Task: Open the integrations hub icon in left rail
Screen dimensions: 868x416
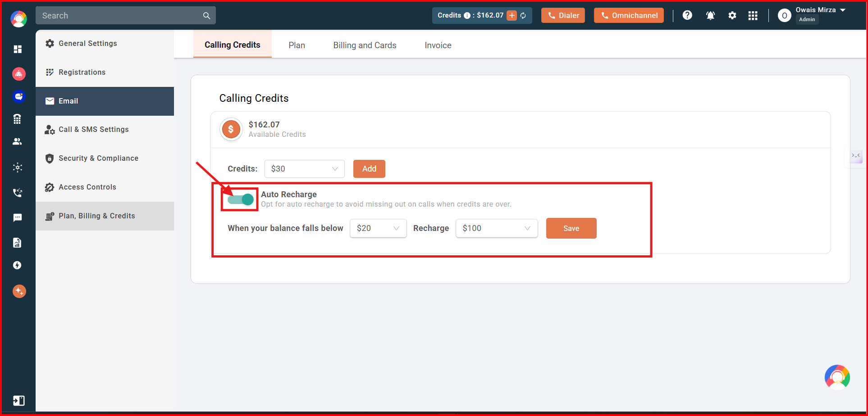Action: [17, 167]
